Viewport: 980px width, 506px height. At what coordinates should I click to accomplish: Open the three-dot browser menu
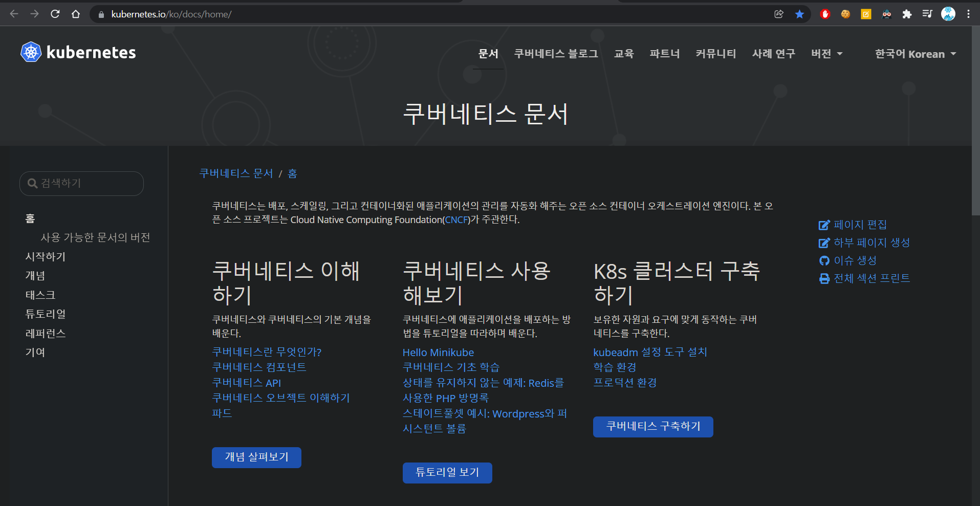(x=968, y=14)
